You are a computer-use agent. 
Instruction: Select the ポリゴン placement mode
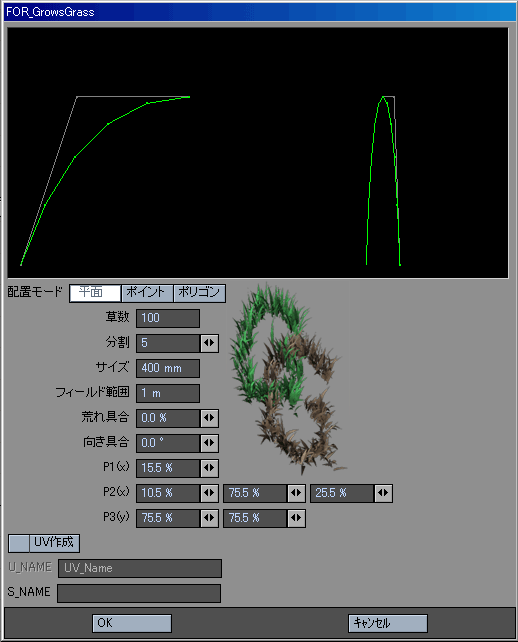(x=199, y=293)
